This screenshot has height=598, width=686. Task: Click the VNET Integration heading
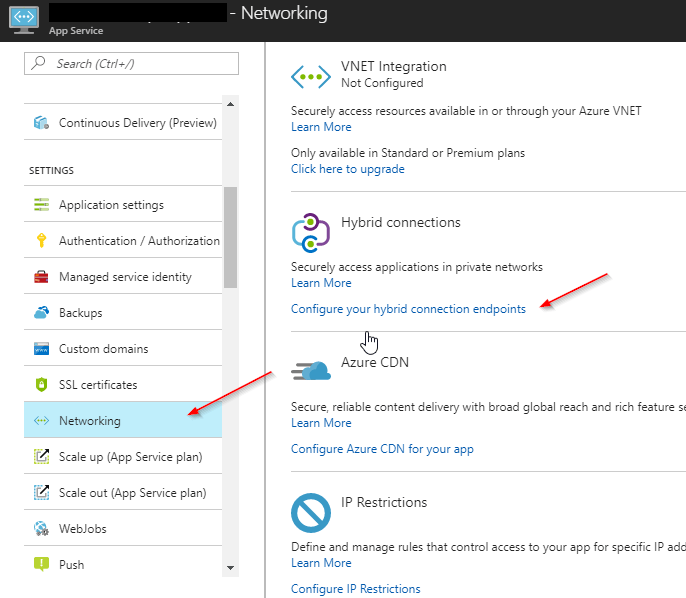394,66
